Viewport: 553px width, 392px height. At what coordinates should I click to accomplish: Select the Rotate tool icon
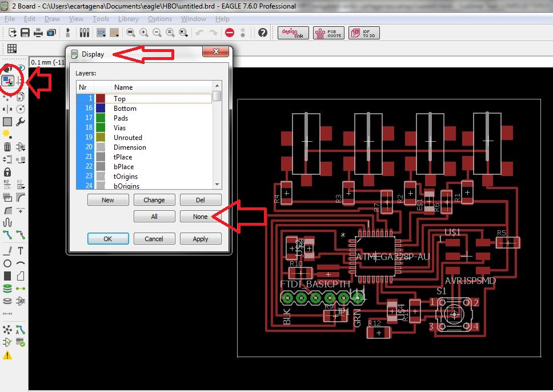[x=21, y=109]
